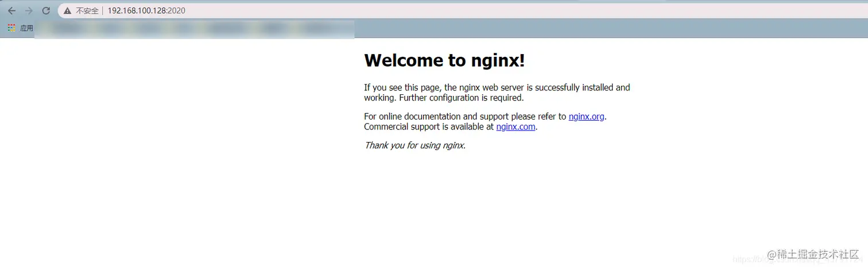Image resolution: width=868 pixels, height=269 pixels.
Task: Click the not-secure warning triangle icon
Action: click(67, 11)
